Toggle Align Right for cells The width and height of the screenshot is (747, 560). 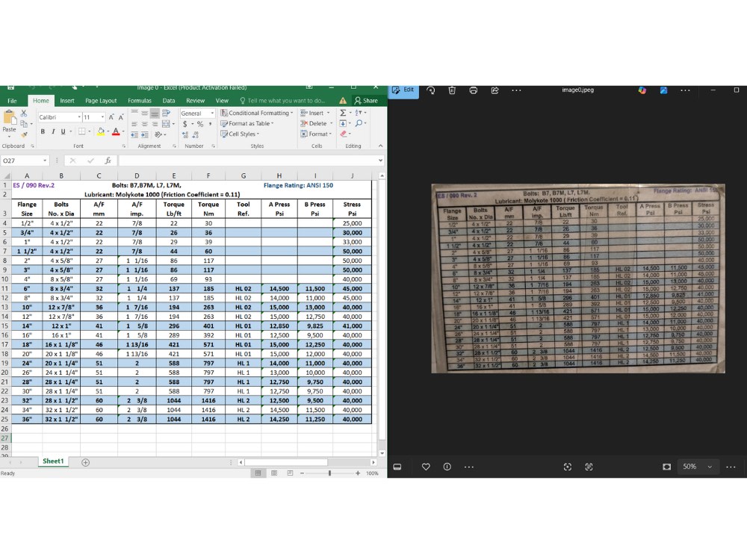[x=155, y=124]
